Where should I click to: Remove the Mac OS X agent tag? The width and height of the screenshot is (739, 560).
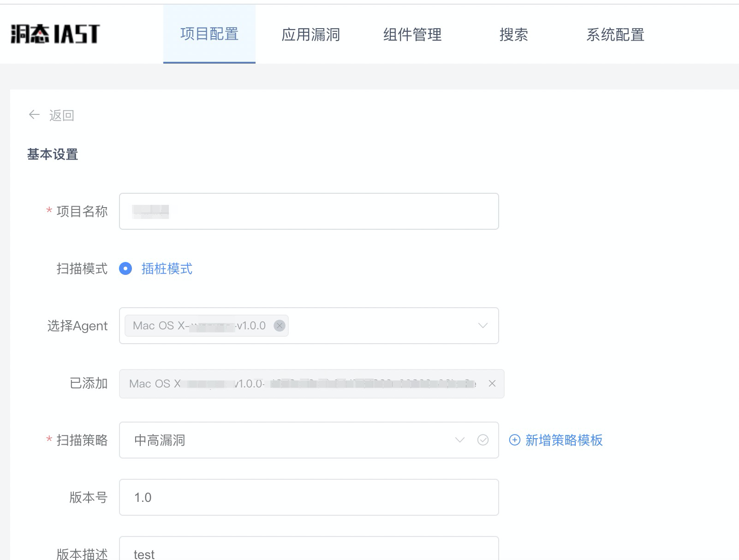pos(279,325)
